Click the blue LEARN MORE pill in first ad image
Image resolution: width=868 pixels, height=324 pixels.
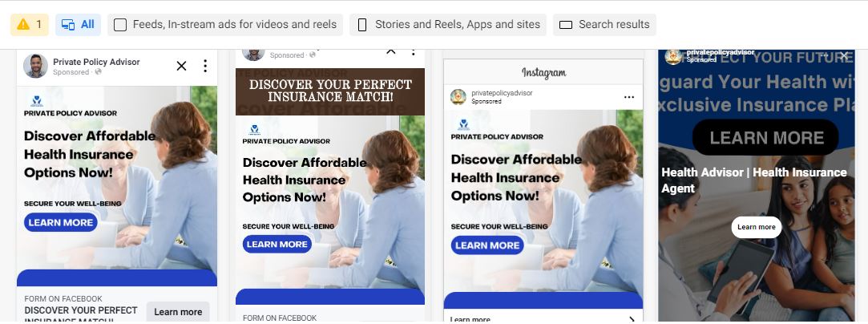tap(60, 223)
